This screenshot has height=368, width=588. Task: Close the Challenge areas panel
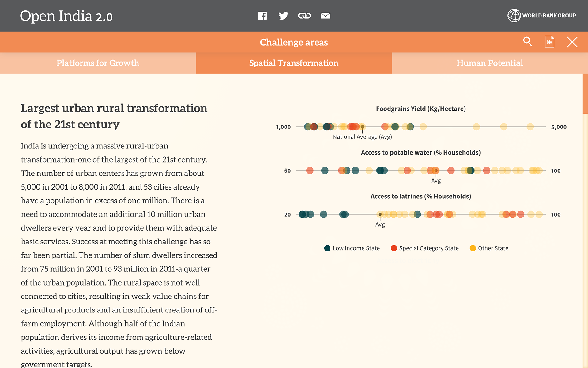point(572,42)
